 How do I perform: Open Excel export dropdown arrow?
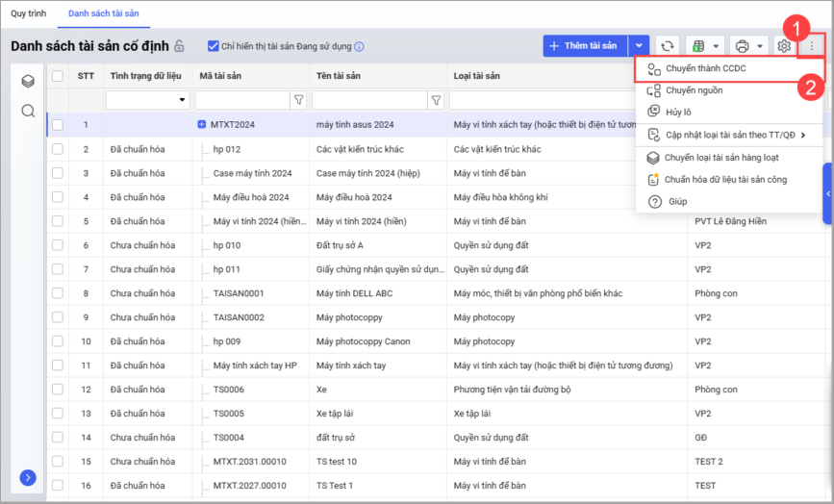click(716, 46)
